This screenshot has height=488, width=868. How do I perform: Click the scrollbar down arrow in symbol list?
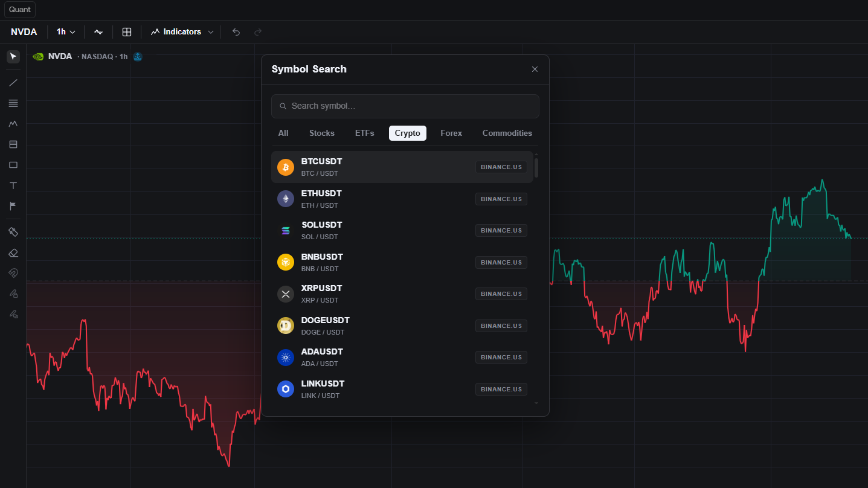pyautogui.click(x=536, y=403)
